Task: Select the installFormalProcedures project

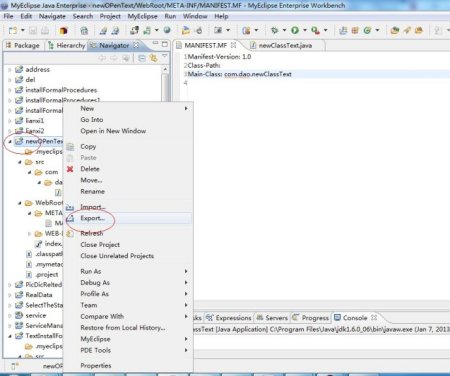Action: point(61,90)
